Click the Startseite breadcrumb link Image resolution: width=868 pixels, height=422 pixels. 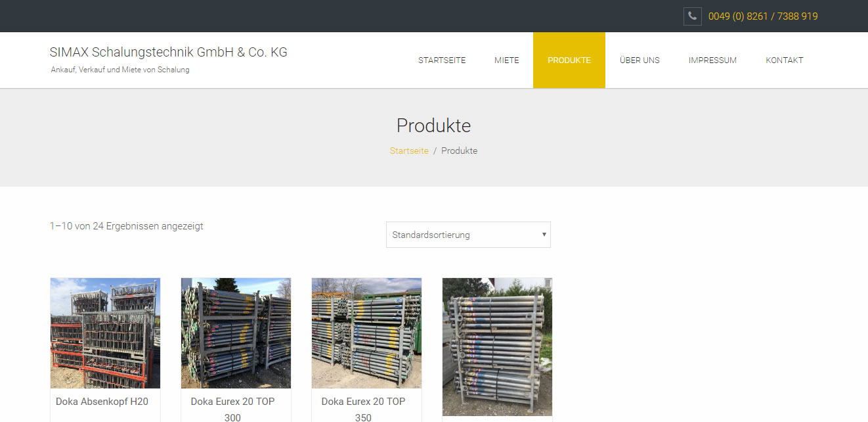(409, 151)
